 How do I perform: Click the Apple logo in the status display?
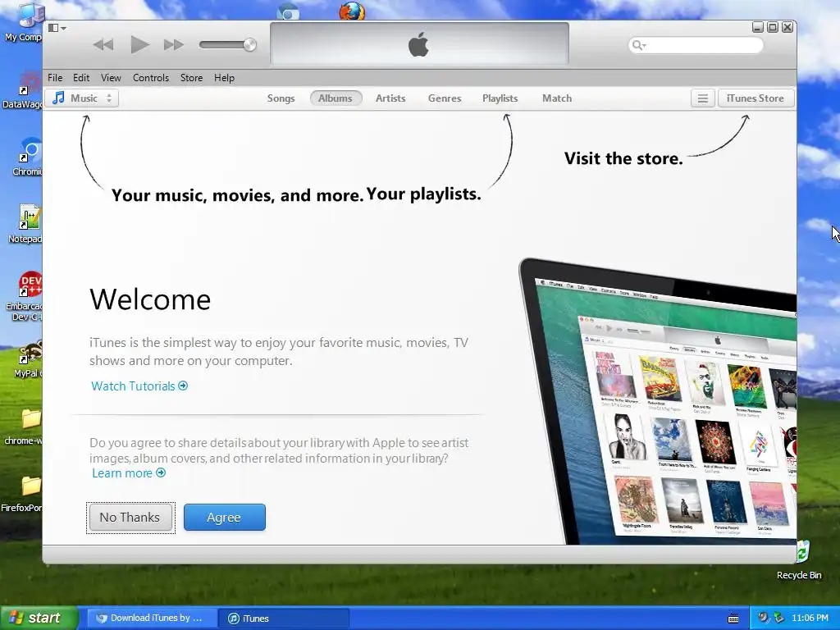[418, 44]
